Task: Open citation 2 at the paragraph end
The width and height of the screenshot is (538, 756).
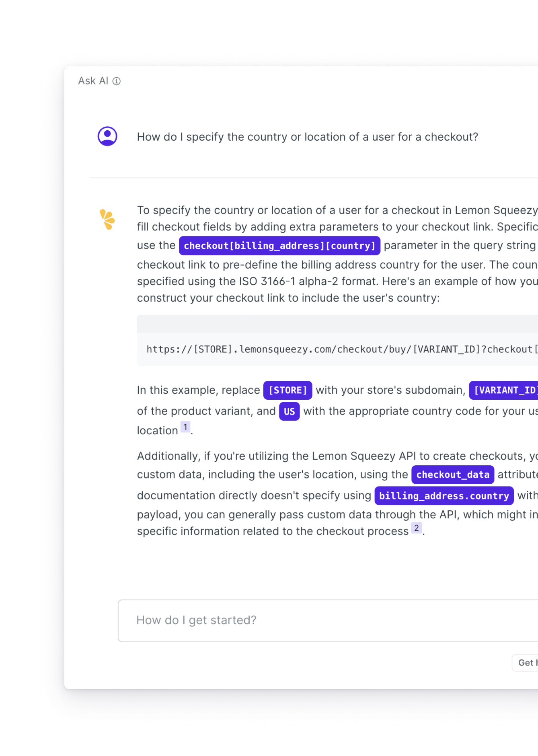Action: 417,527
